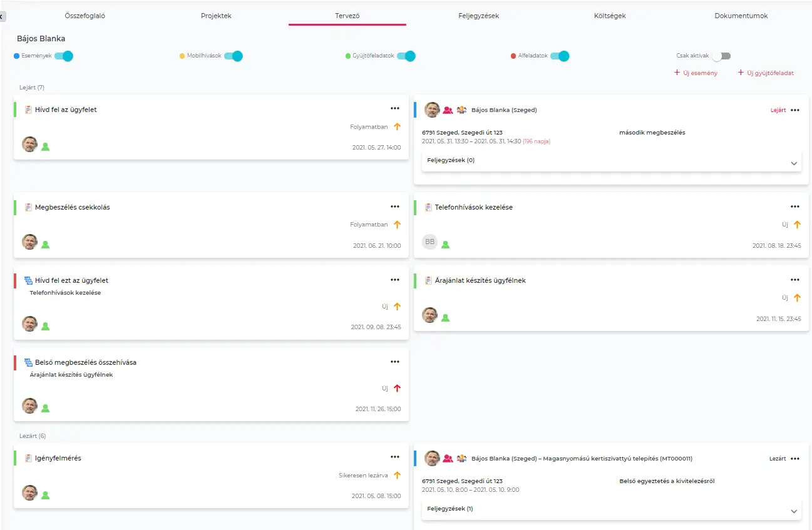Screen dimensions: 812x530
Task: Expand Feljegyzések (0) section chevron
Action: pos(794,163)
